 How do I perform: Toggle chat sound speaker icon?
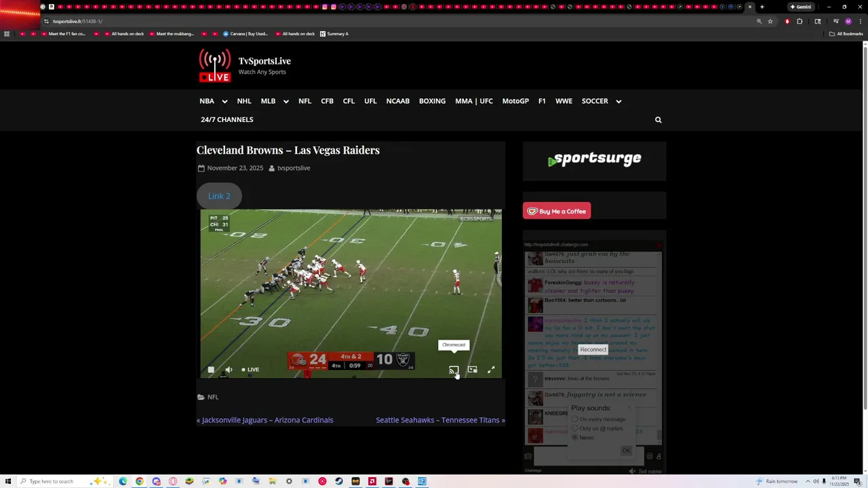pyautogui.click(x=632, y=471)
